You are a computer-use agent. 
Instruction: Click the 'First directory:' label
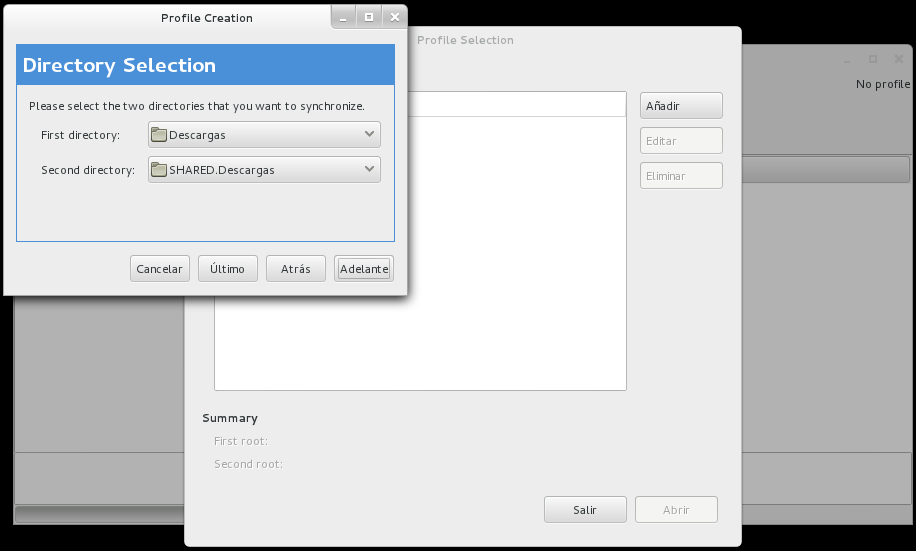(81, 135)
